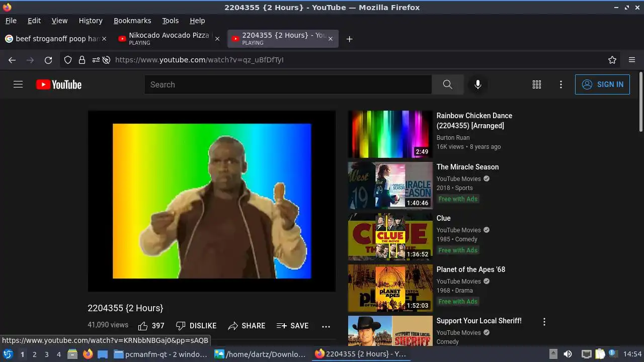The image size is (644, 362).
Task: Like the video with thumbs up
Action: tap(151, 326)
